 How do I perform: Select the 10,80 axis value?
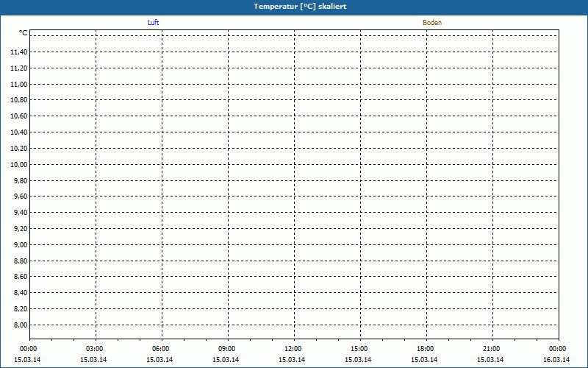(19, 100)
